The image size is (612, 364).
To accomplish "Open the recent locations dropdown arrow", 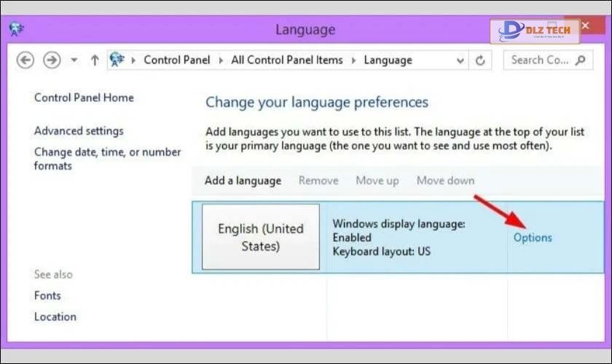I will point(74,60).
